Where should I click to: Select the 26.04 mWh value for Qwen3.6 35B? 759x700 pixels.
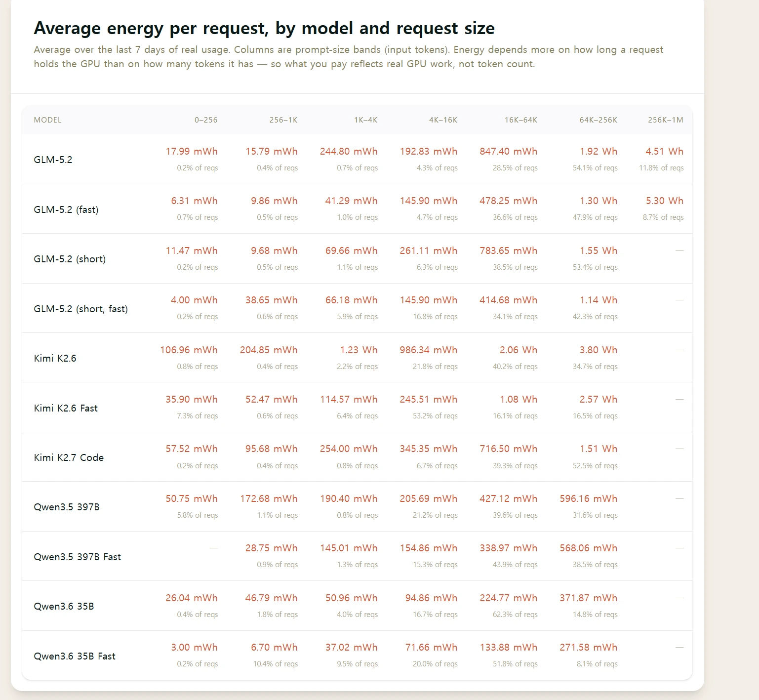[x=192, y=598]
